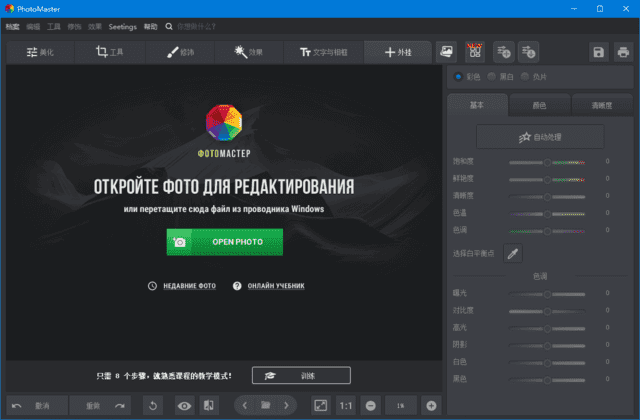The image size is (640, 420).
Task: Click the green OPEN PHOTO button
Action: (x=224, y=242)
